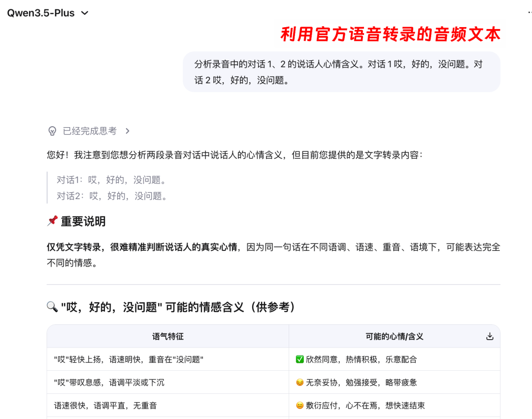The width and height of the screenshot is (532, 419).
Task: Select the 对话2 quoted transcript line
Action: (113, 196)
